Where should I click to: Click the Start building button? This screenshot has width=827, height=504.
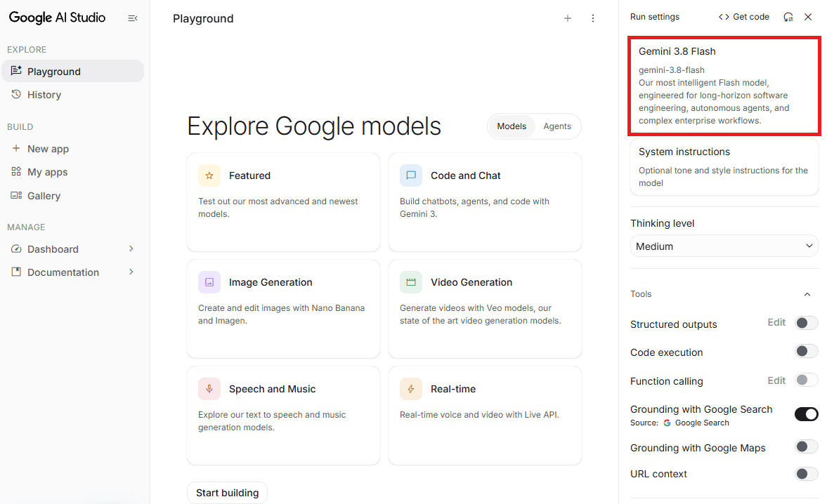click(228, 493)
